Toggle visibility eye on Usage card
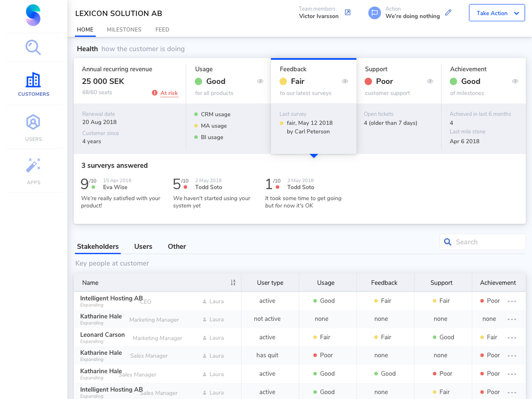 tap(260, 81)
